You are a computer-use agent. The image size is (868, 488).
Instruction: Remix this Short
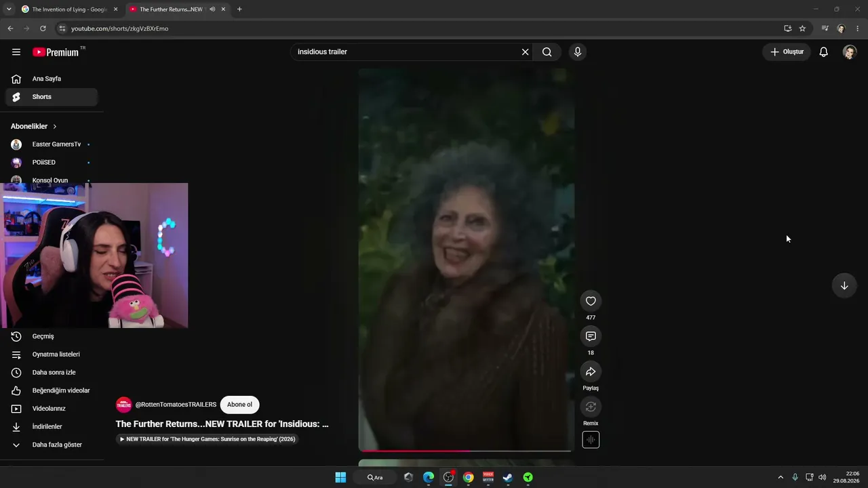591,407
